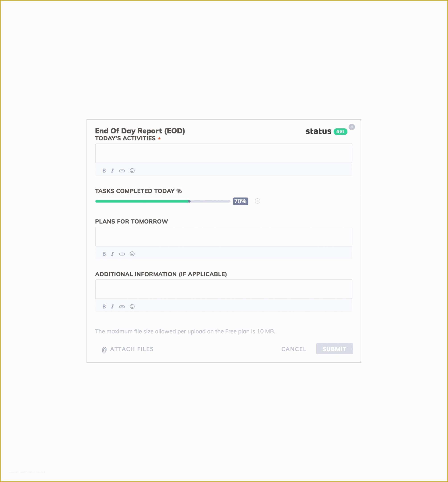This screenshot has height=482, width=448.
Task: Click the Bold icon in Plans For Tomorrow
Action: 104,253
